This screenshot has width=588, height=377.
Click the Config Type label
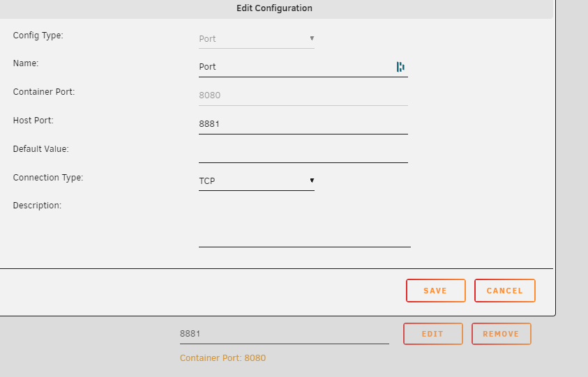38,35
